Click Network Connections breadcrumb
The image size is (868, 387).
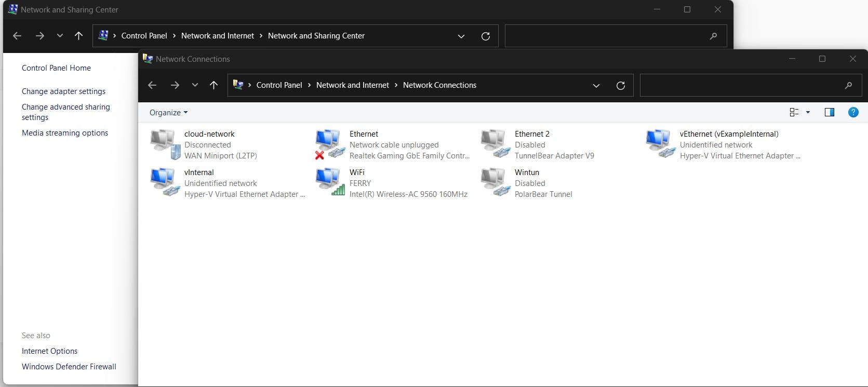439,85
